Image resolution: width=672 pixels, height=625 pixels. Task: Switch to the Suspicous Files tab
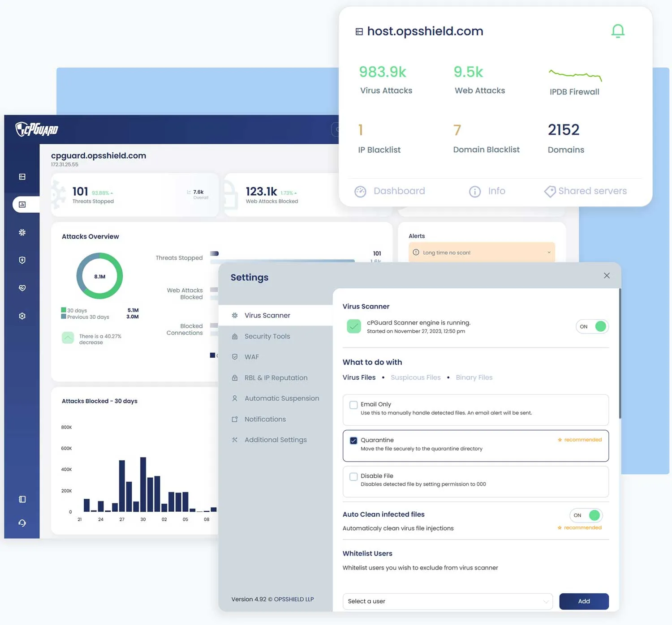tap(416, 377)
